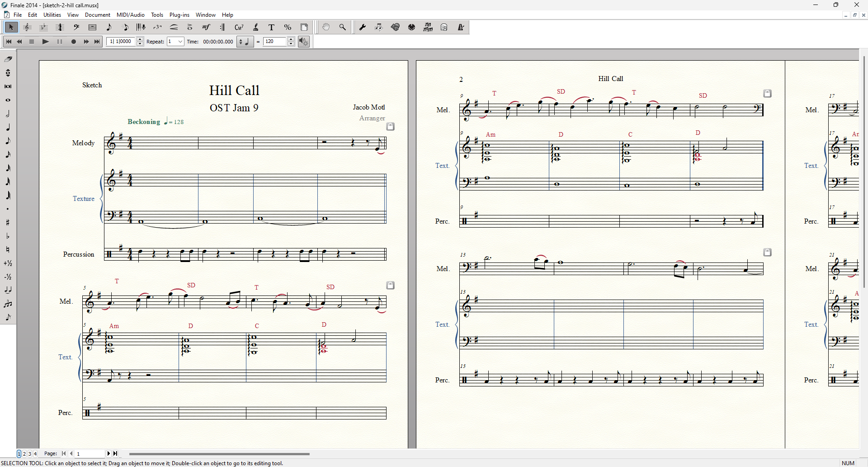Select the Tuplet tool
868x467 pixels.
point(157,27)
